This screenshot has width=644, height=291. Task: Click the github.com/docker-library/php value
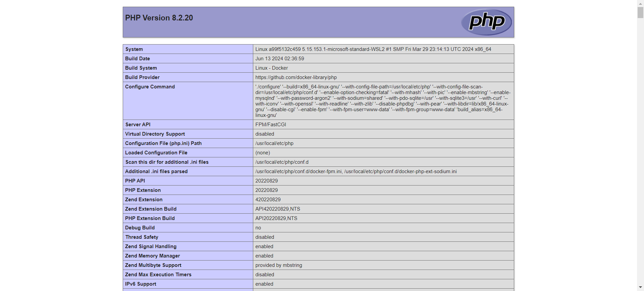pos(296,77)
